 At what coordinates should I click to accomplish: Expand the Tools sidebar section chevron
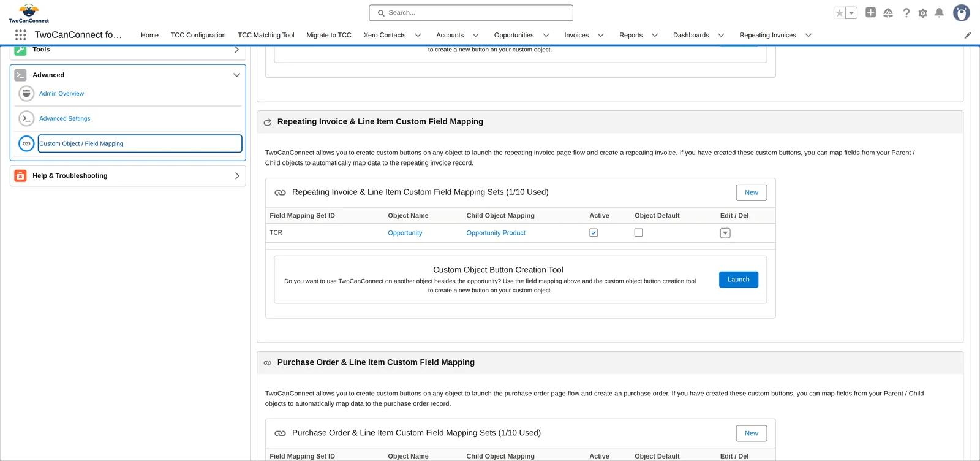click(x=236, y=50)
